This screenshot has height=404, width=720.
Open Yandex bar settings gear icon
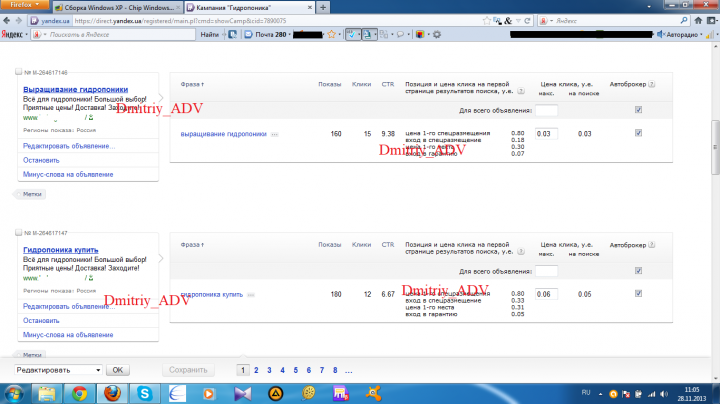click(x=437, y=34)
